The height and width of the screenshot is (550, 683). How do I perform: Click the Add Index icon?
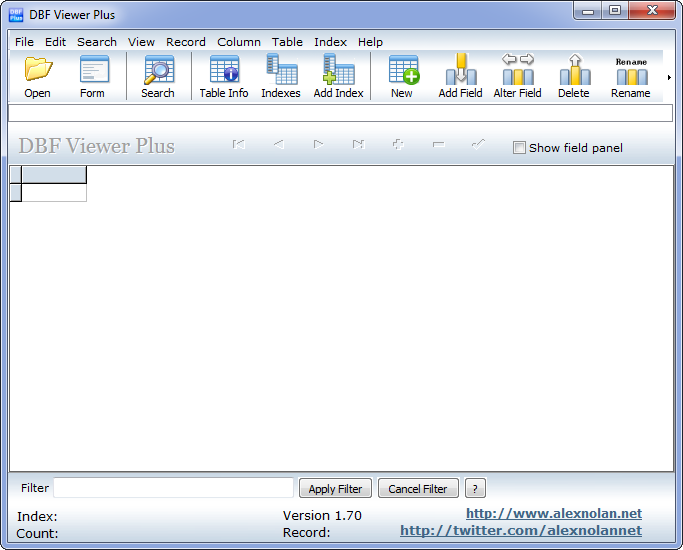coord(338,77)
